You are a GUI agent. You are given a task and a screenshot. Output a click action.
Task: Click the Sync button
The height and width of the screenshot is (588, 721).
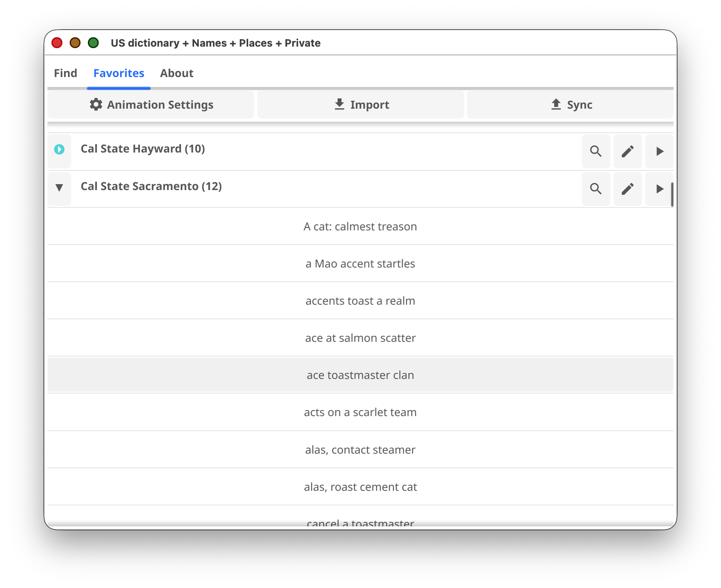(570, 105)
